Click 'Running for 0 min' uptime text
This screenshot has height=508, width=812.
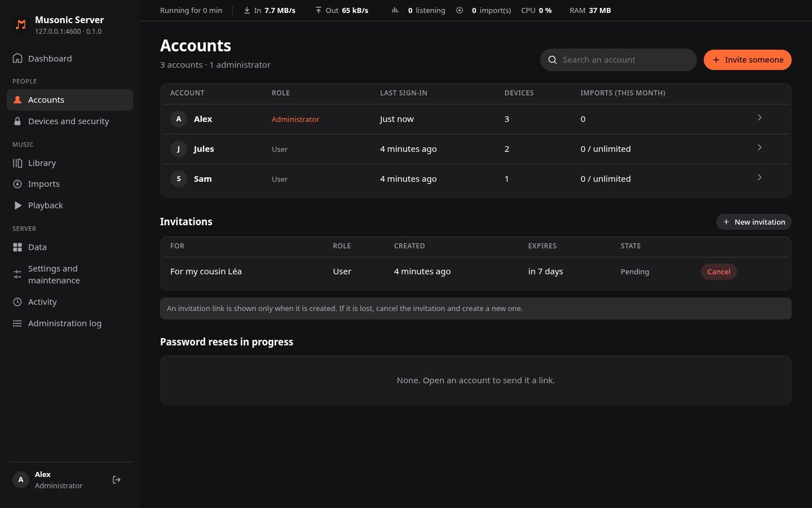click(x=191, y=10)
